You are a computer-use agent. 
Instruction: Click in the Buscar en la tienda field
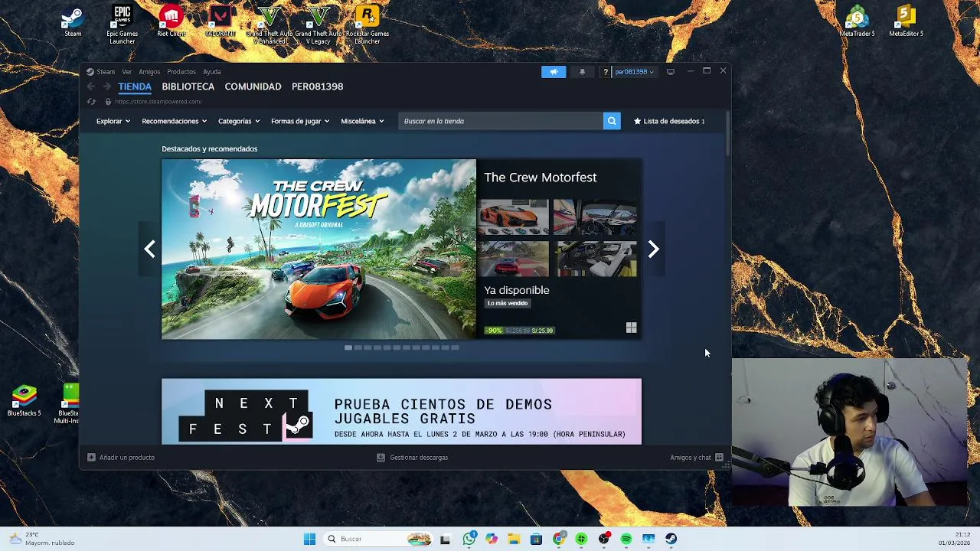501,121
